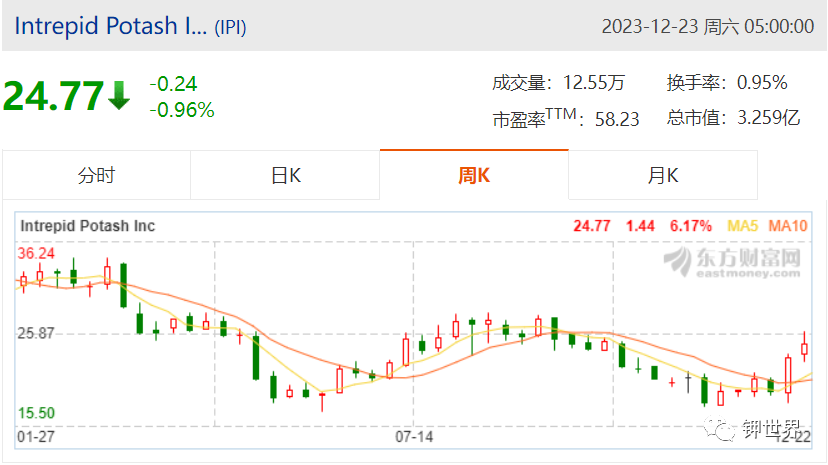828x465 pixels.
Task: Click the 成交量 volume value
Action: point(594,83)
